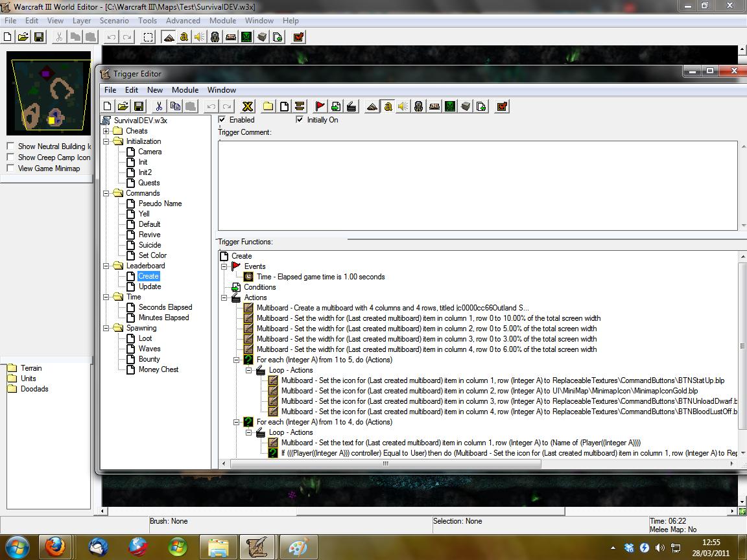Click the Trigger Functions horizontal scrollbar thumb
Image resolution: width=747 pixels, height=560 pixels.
pyautogui.click(x=385, y=463)
